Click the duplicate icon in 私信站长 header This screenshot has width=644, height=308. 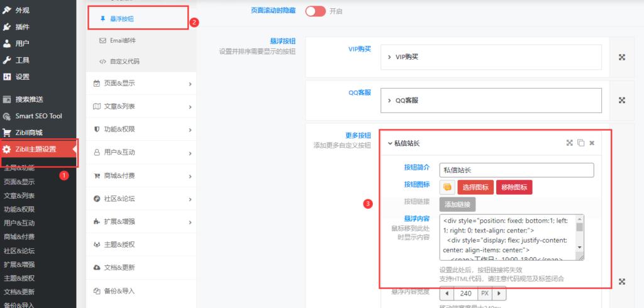pos(580,143)
